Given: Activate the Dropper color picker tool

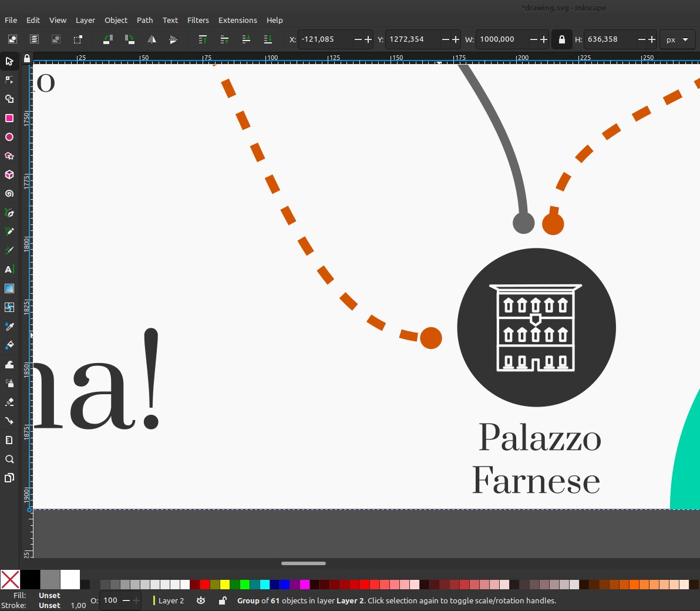Looking at the screenshot, I should (9, 326).
